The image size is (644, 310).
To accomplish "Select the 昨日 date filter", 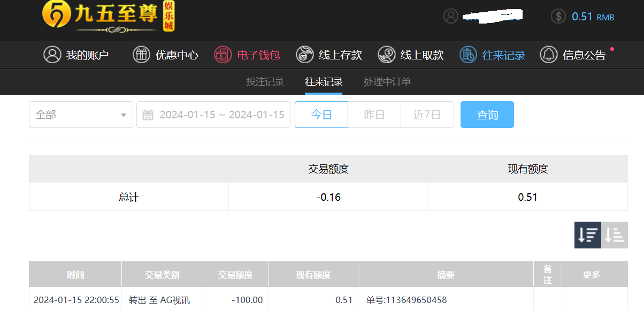I will pos(374,115).
